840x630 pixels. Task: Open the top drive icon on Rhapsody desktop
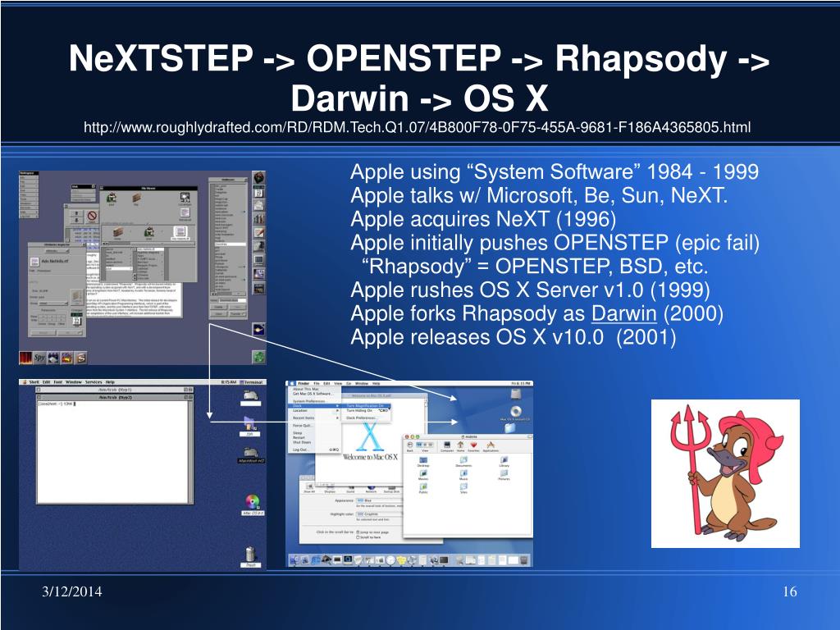[x=250, y=398]
